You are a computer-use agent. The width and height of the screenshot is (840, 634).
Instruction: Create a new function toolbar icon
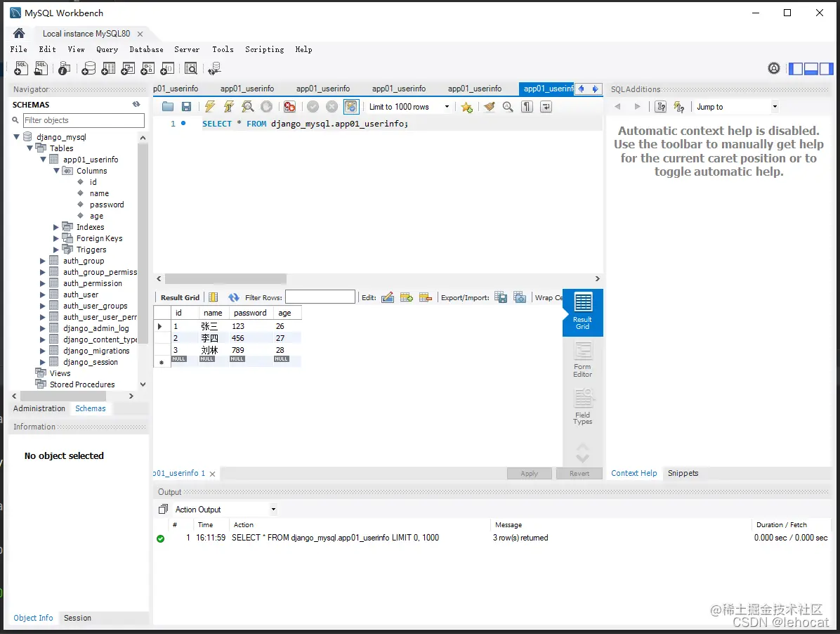(167, 68)
